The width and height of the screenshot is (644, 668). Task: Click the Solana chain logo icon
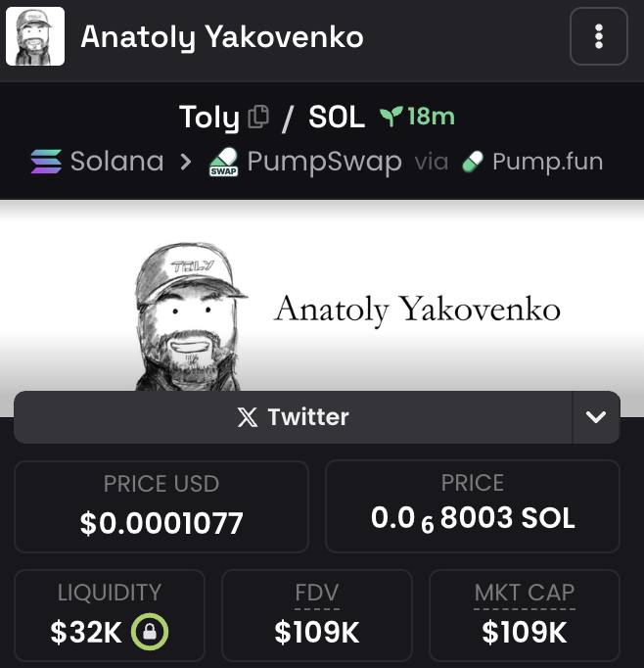(x=46, y=161)
